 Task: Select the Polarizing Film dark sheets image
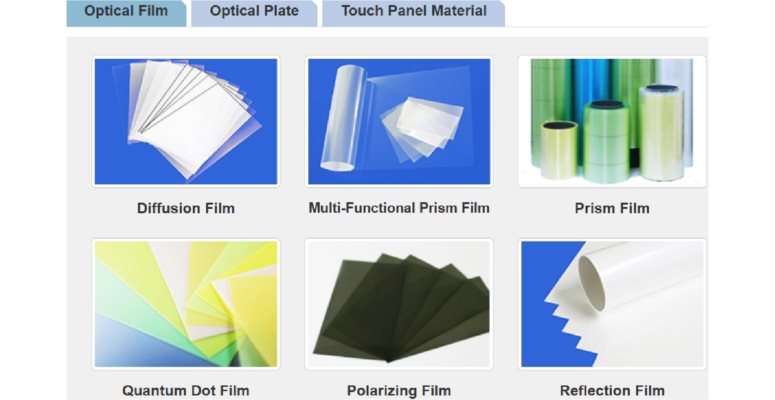pos(399,304)
